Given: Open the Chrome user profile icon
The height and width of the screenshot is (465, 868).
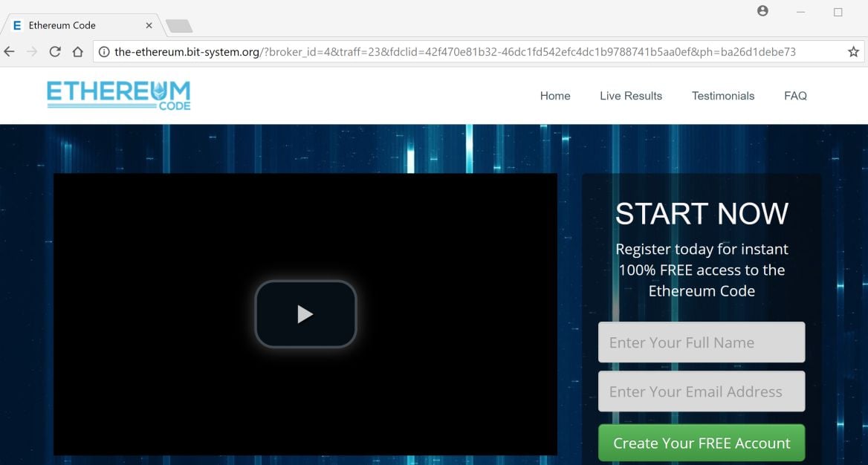Looking at the screenshot, I should [762, 10].
